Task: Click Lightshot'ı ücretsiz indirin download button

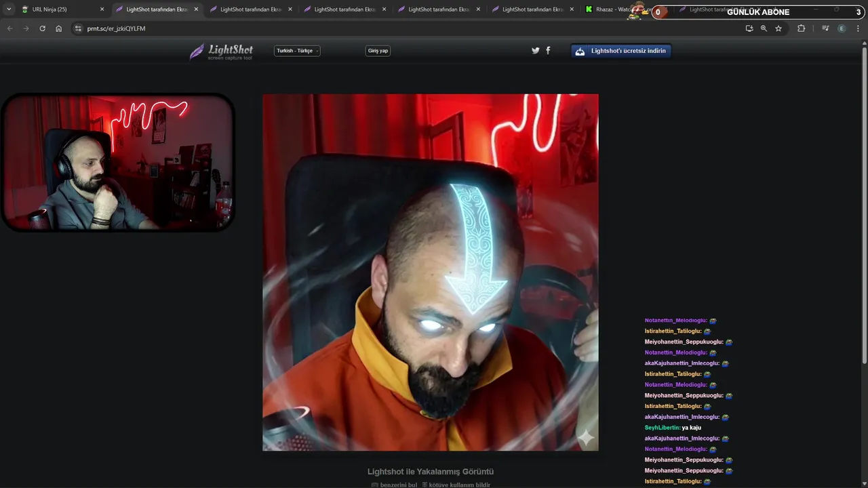Action: point(621,51)
